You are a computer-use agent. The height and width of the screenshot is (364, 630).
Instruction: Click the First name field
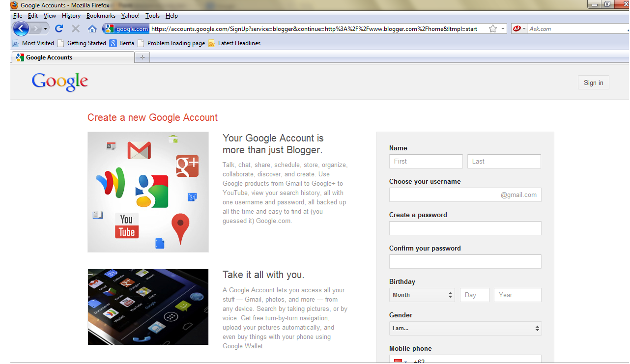pyautogui.click(x=426, y=161)
